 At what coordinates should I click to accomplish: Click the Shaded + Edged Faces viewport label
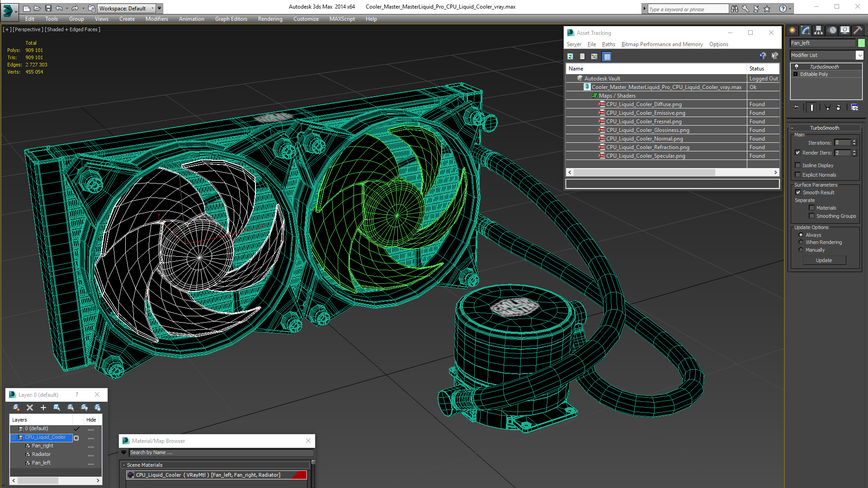tap(72, 29)
